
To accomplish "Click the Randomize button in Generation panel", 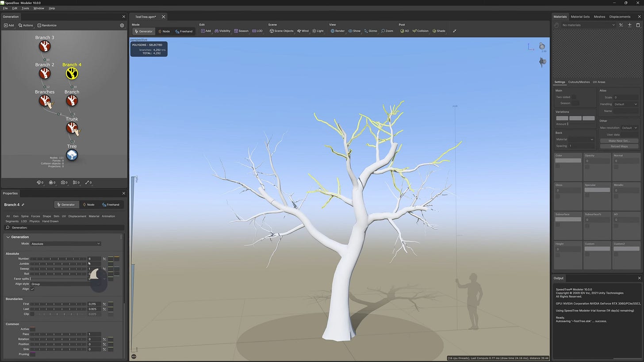I will tap(47, 25).
